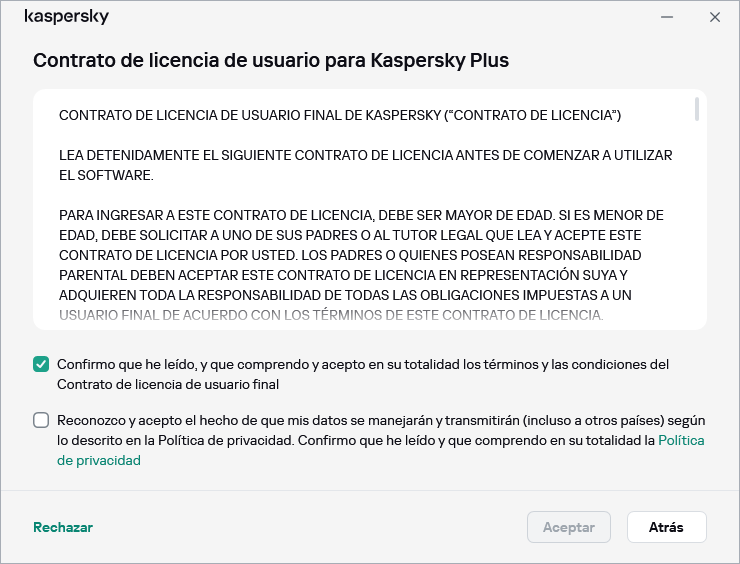This screenshot has height=564, width=740.
Task: Enable the privacy policy acknowledgment checkbox
Action: point(41,421)
